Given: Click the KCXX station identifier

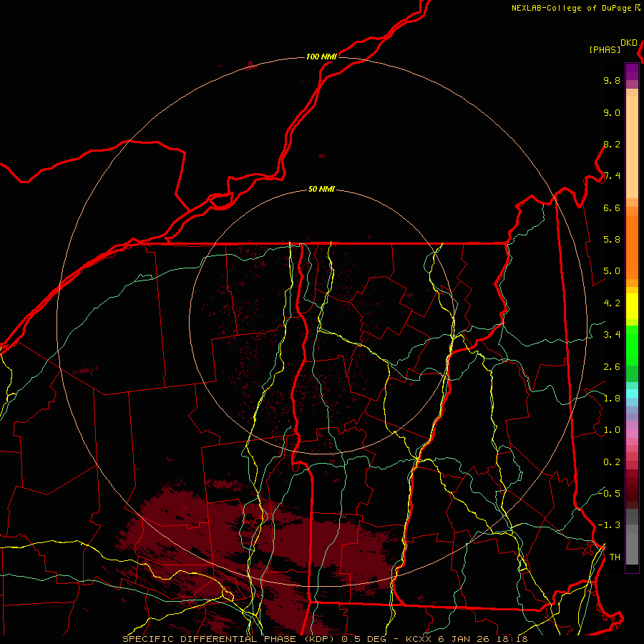Looking at the screenshot, I should click(x=419, y=639).
